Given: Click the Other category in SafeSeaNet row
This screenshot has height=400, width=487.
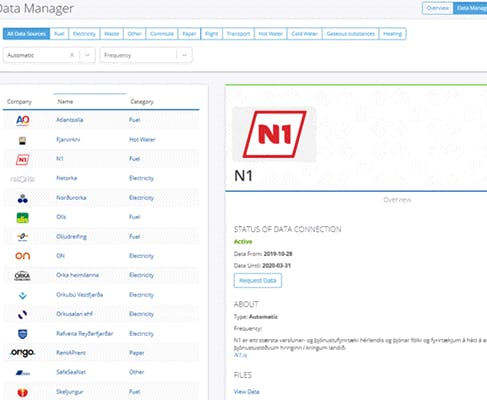Looking at the screenshot, I should 137,372.
